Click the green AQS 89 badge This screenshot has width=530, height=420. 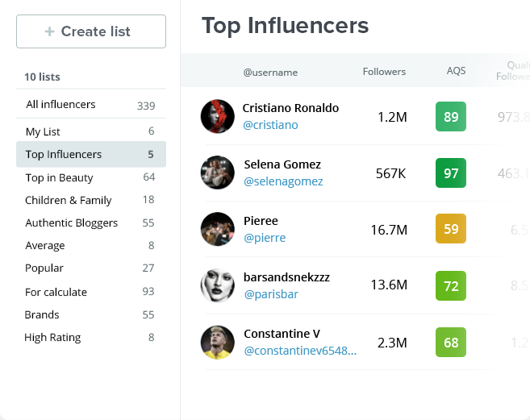tap(451, 117)
